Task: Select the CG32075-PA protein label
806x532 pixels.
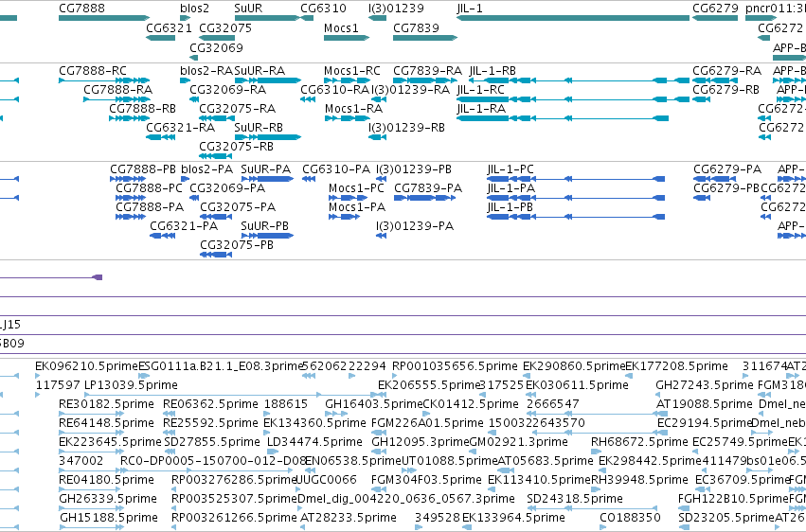Action: [x=238, y=207]
